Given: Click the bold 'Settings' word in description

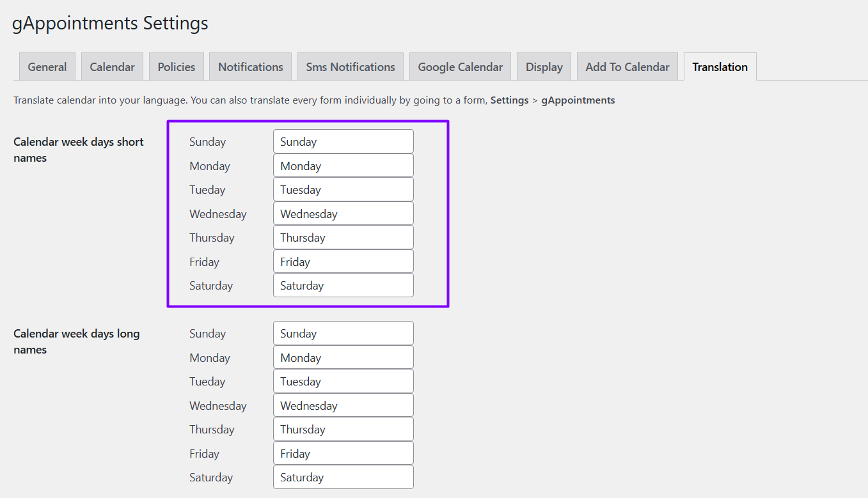Looking at the screenshot, I should (x=510, y=100).
